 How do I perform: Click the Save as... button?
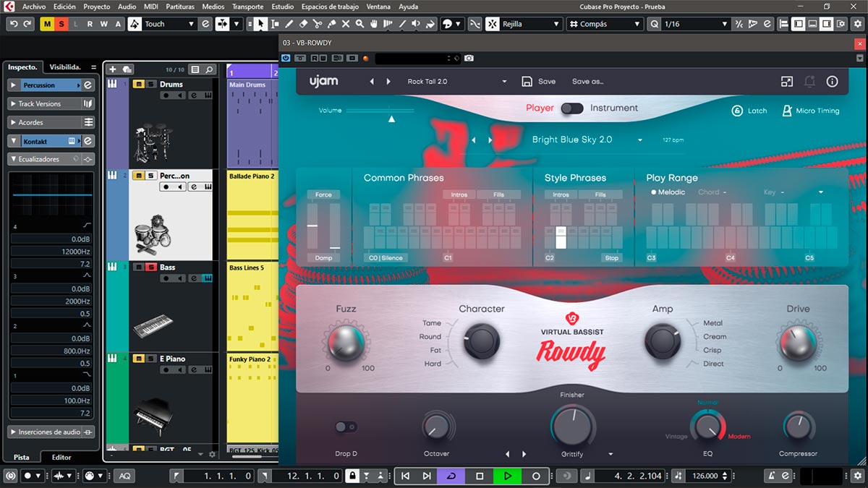point(587,82)
